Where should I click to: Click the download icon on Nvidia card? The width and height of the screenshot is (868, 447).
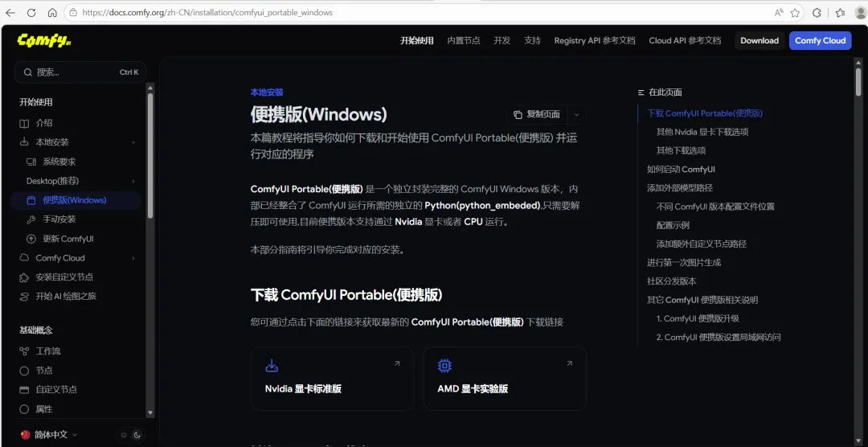(x=272, y=366)
